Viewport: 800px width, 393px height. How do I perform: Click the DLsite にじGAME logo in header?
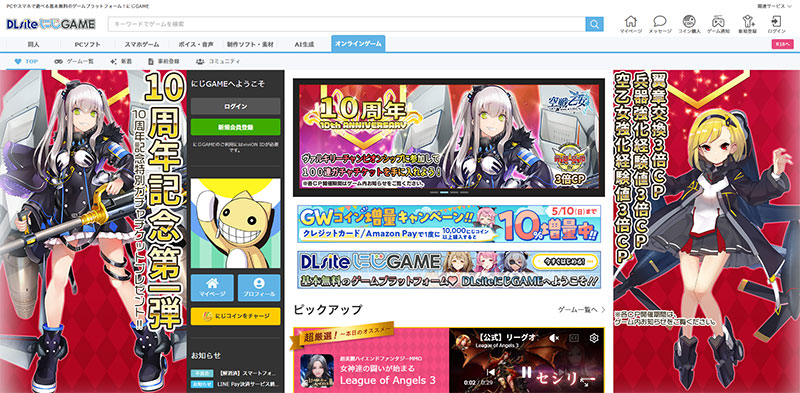point(51,24)
